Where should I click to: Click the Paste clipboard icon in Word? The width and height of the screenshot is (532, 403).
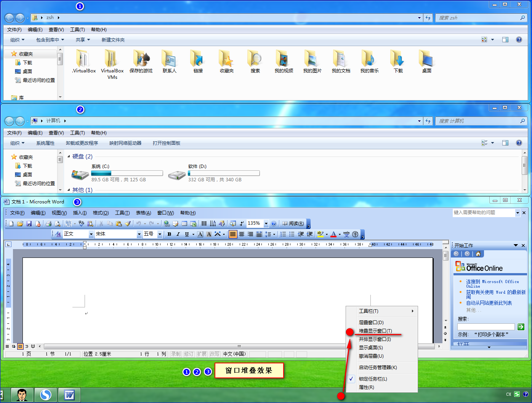[x=119, y=224]
